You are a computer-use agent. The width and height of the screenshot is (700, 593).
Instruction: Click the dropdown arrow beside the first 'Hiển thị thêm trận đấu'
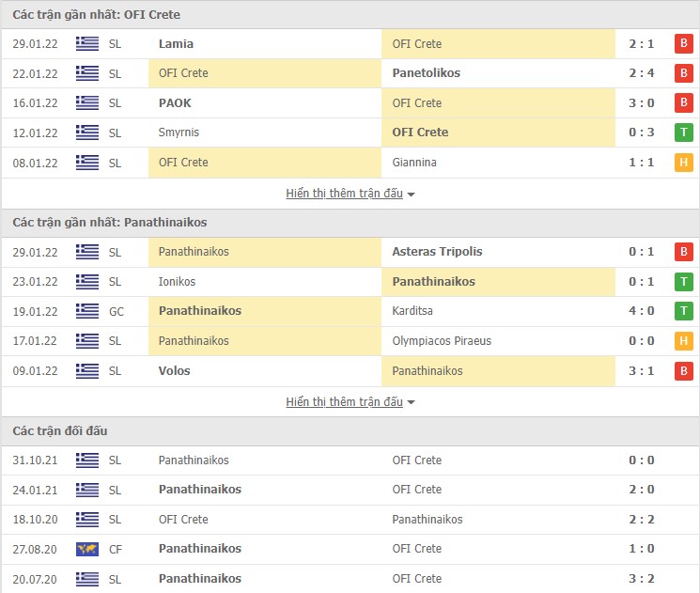coord(412,195)
